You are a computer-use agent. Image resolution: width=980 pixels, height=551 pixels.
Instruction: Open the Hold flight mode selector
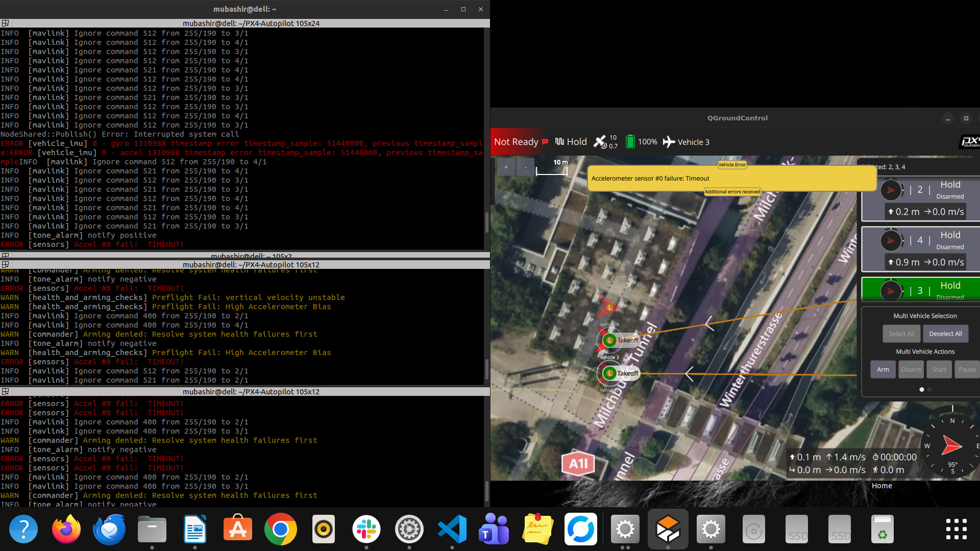(x=571, y=142)
